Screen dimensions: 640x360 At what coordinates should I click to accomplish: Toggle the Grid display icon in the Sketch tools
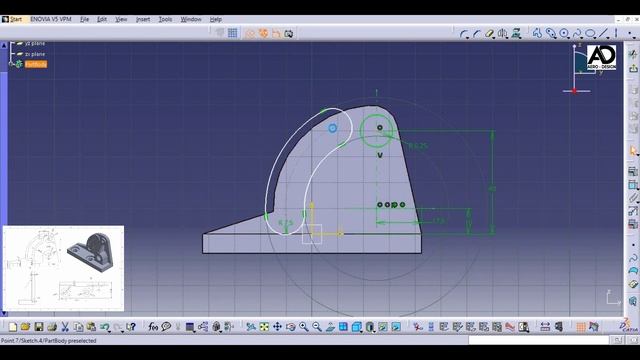coord(233,33)
